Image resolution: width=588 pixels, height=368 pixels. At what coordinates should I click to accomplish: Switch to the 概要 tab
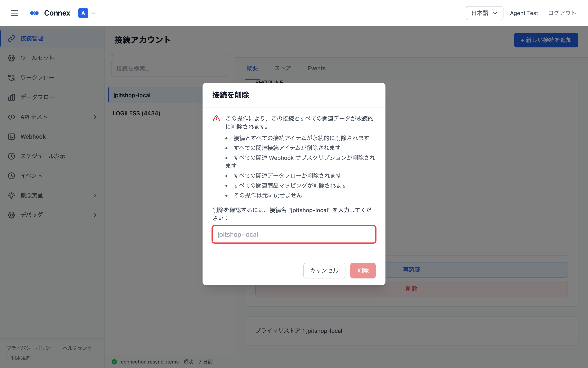point(252,68)
